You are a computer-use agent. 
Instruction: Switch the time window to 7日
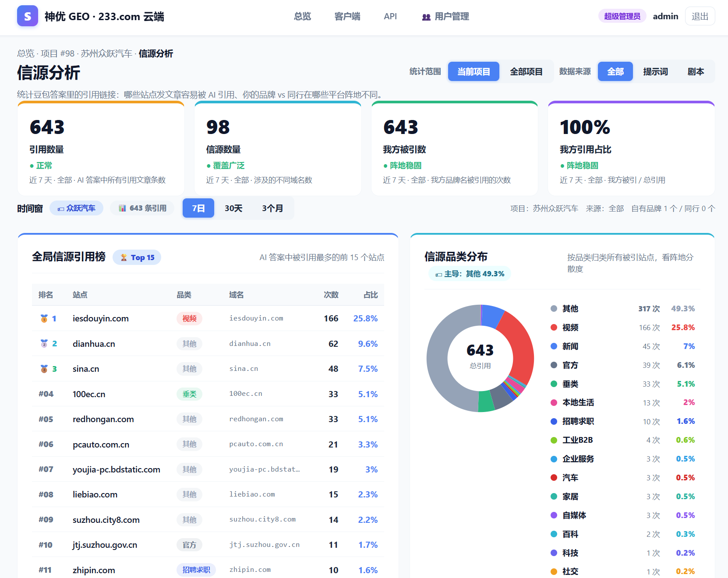198,208
